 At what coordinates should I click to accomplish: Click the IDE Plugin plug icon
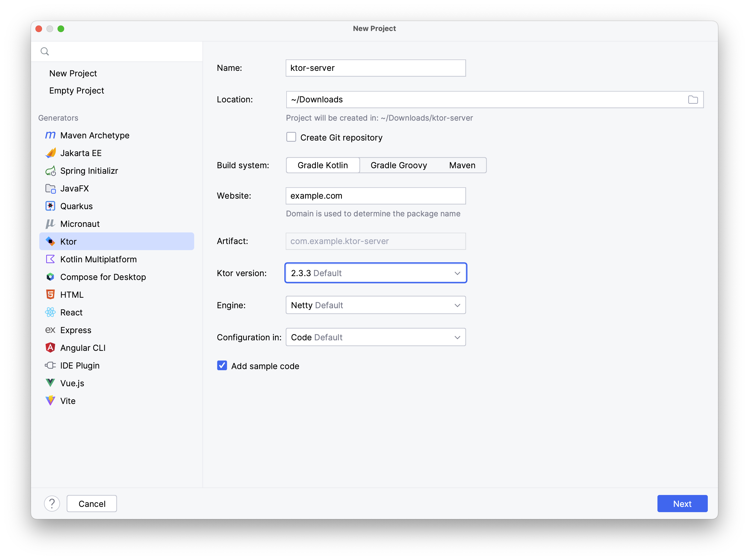[x=50, y=365]
